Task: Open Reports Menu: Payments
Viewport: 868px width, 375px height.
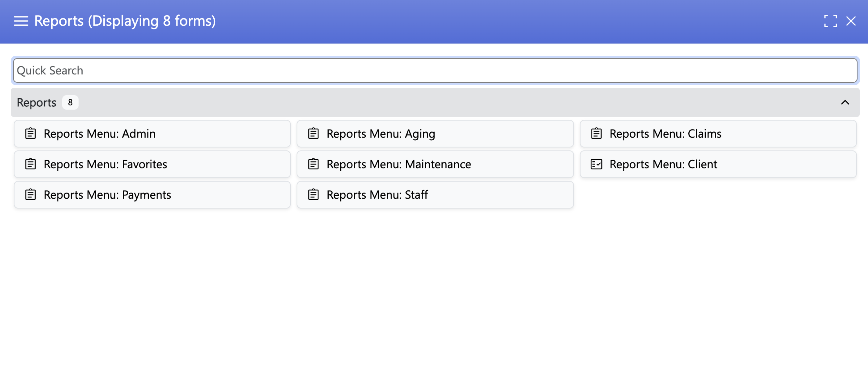Action: (152, 195)
